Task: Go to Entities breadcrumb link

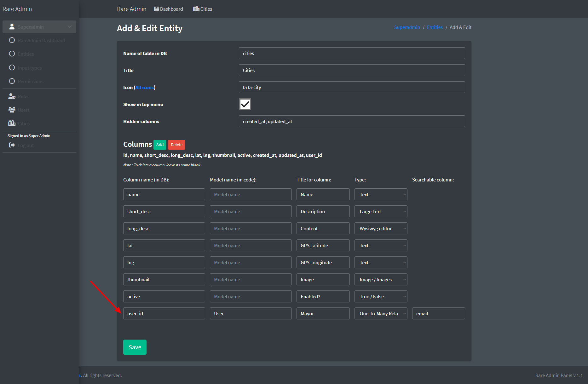Action: (x=435, y=27)
